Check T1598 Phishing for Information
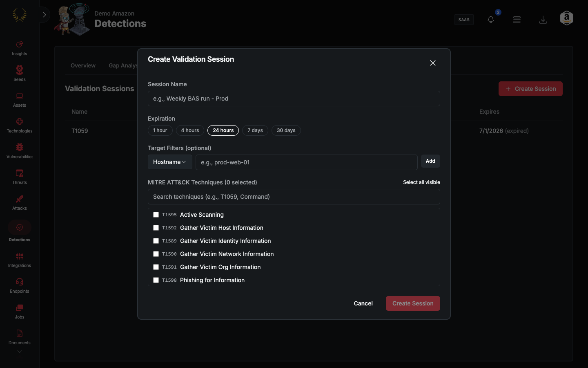The image size is (588, 368). coord(156,280)
